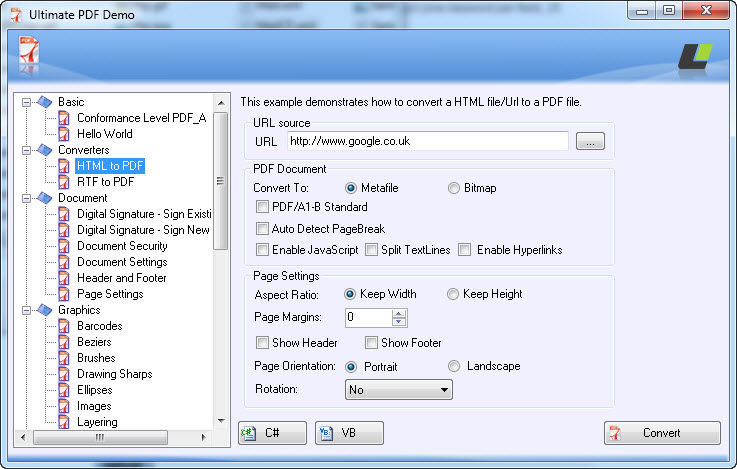Click the PDF icon beside Layering
737x469 pixels.
point(64,422)
